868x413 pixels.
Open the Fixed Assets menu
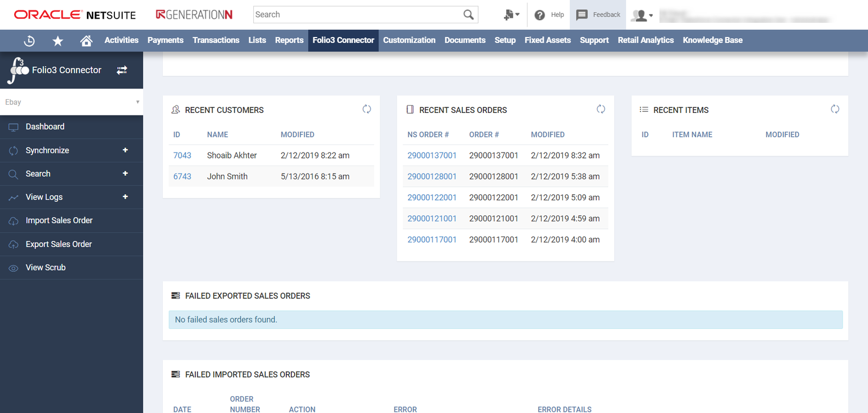click(548, 40)
